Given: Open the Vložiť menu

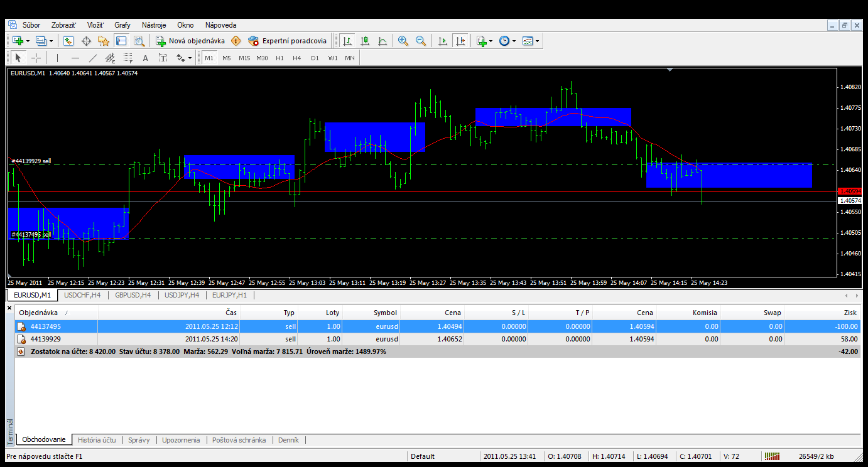Looking at the screenshot, I should 96,25.
